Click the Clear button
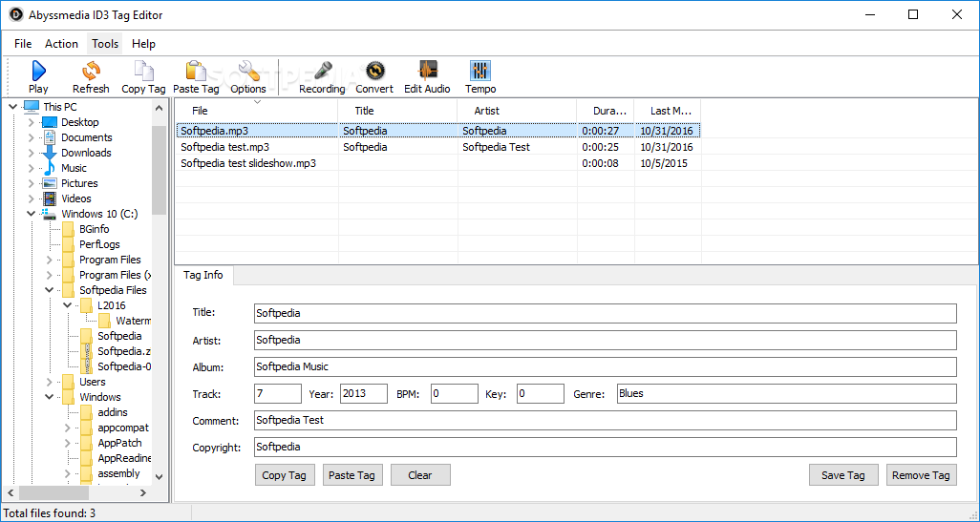Screen dimensions: 980x522 (x=420, y=475)
